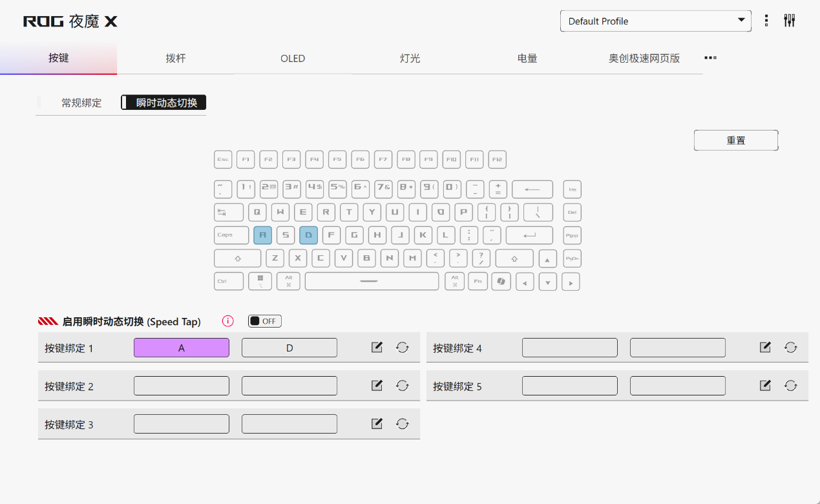This screenshot has height=504, width=820.
Task: Open the Default Profile dropdown
Action: click(x=655, y=21)
